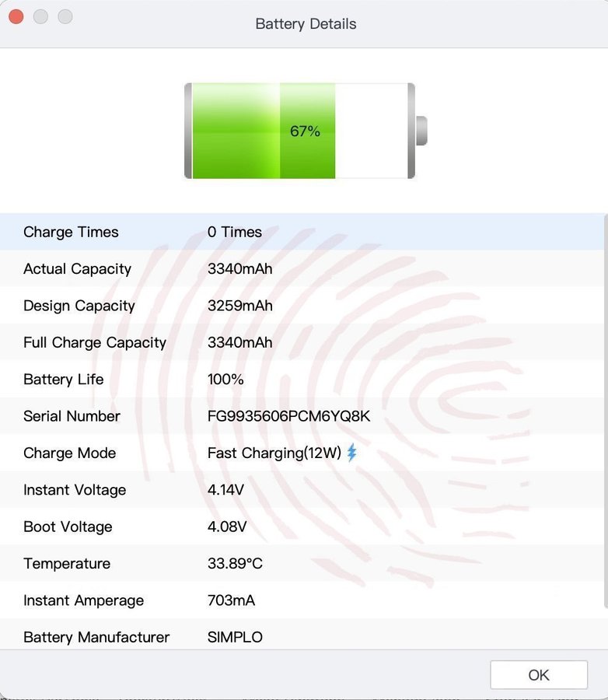Click the Full Charge Capacity label
608x700 pixels.
(95, 343)
